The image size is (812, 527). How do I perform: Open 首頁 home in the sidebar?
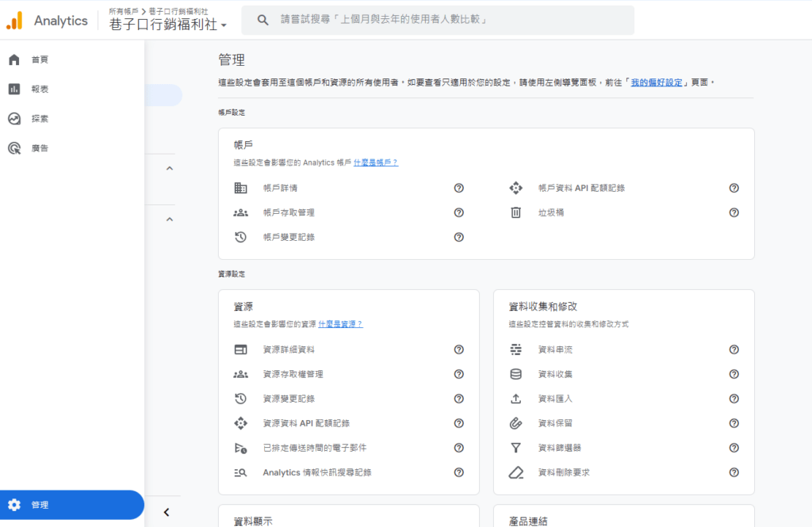(40, 60)
